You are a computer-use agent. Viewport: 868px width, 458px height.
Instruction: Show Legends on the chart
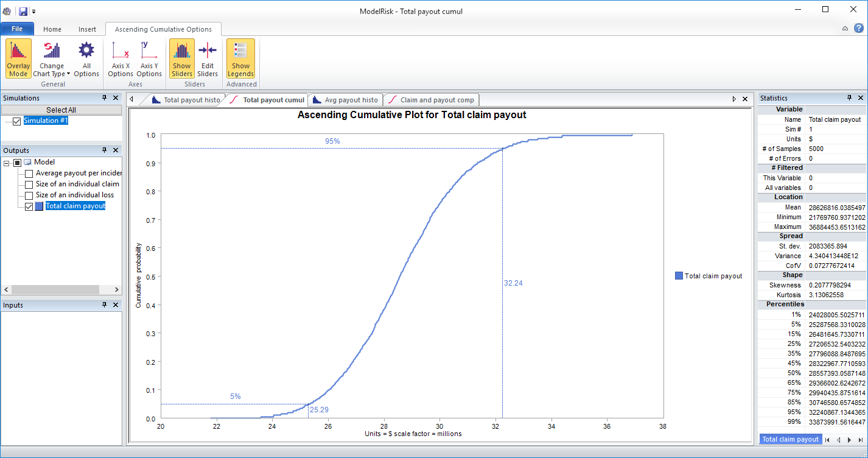pos(240,58)
